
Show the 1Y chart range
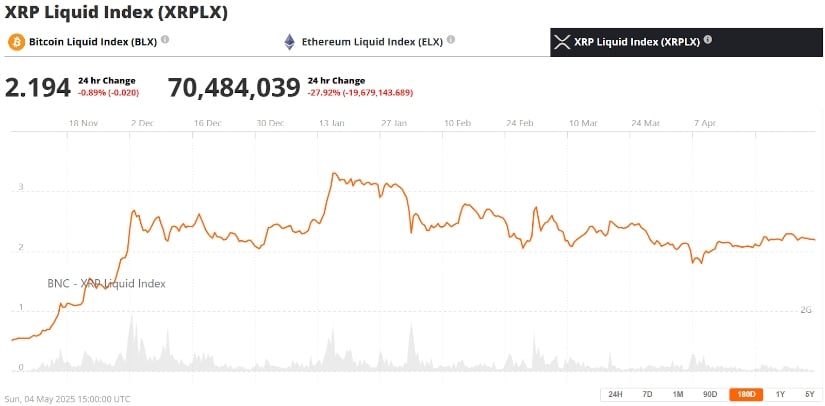[x=778, y=394]
